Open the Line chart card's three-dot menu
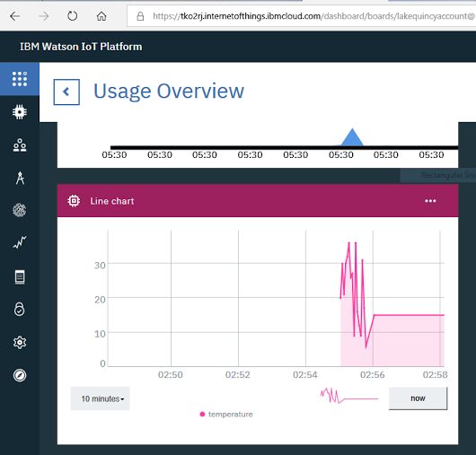The width and height of the screenshot is (476, 455). coord(430,201)
